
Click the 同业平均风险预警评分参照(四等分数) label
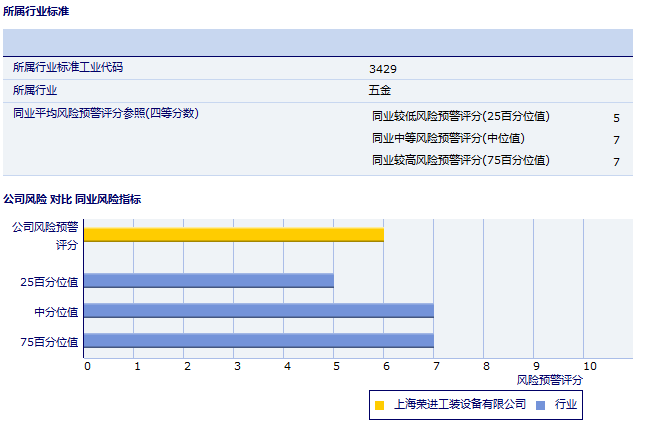106,114
